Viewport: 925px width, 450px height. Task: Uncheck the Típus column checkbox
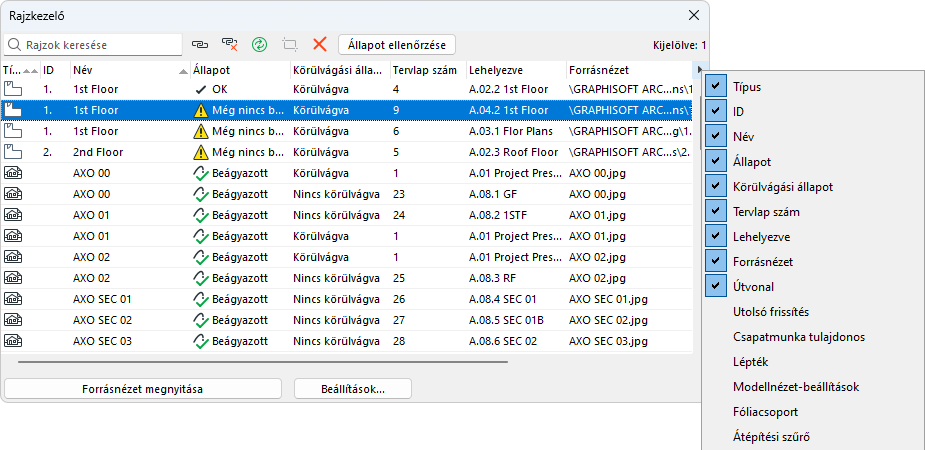[716, 86]
